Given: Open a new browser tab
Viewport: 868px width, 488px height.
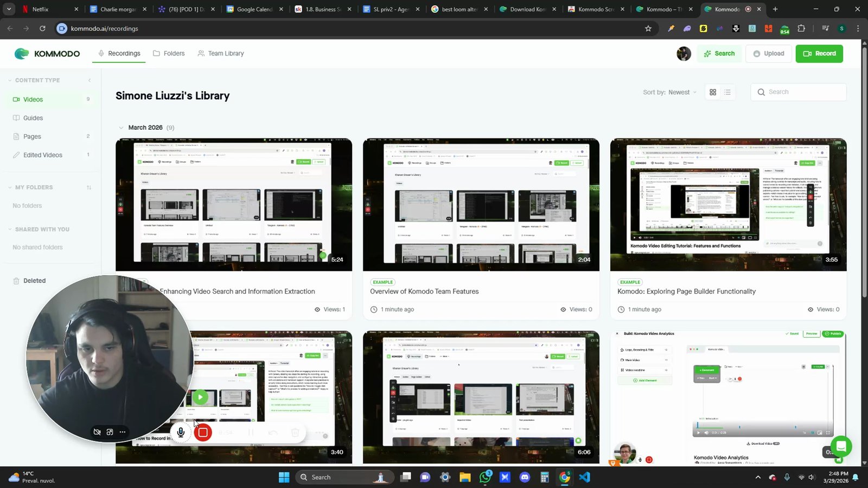Looking at the screenshot, I should [775, 9].
